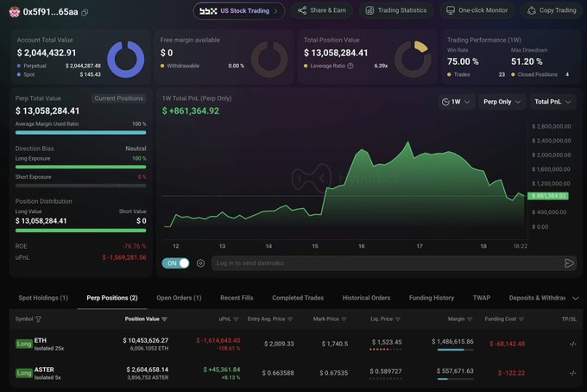Image resolution: width=587 pixels, height=392 pixels.
Task: Open the Recent Fills tab
Action: (x=237, y=298)
